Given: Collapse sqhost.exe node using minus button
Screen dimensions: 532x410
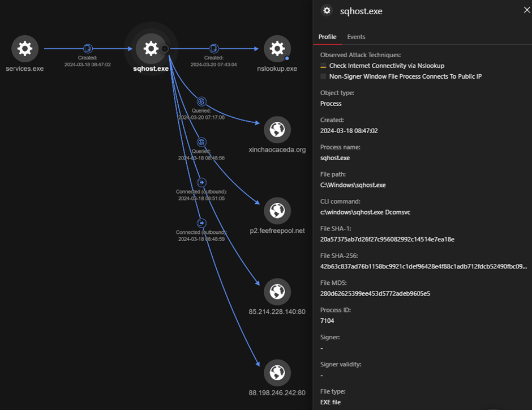Looking at the screenshot, I should pos(165,49).
